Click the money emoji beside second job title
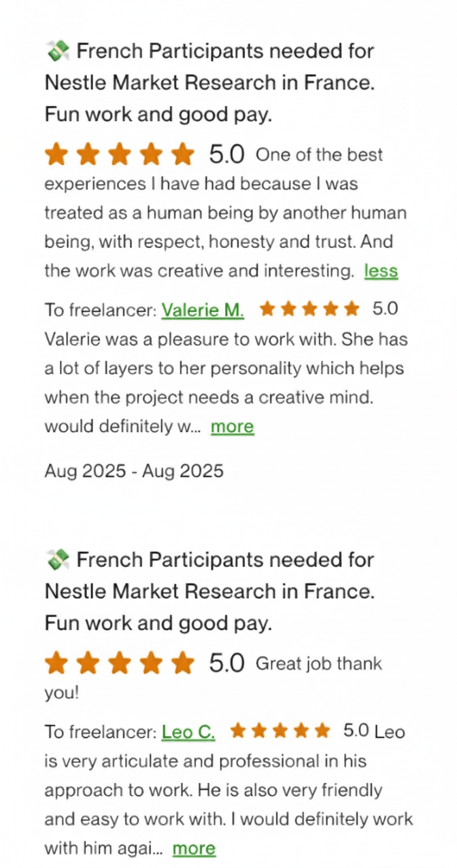Viewport: 457px width, 868px height. pyautogui.click(x=57, y=559)
